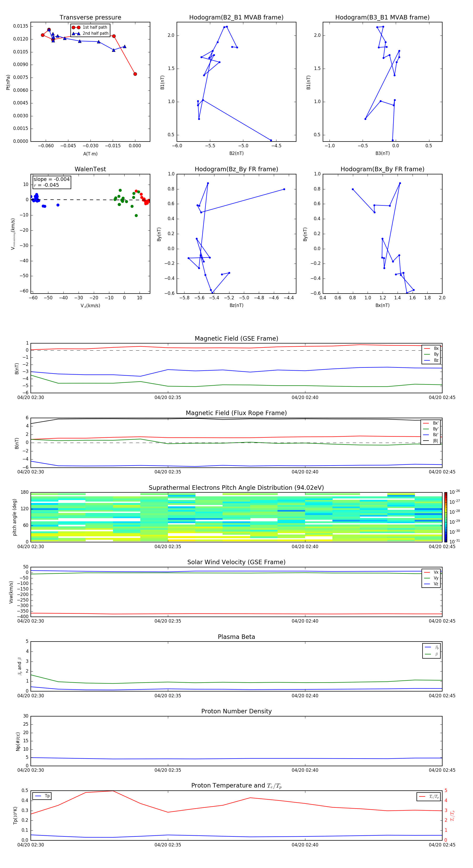Click the 'Np(#/cc)' axis label
Viewport: 473px width, 868px height.
point(18,741)
